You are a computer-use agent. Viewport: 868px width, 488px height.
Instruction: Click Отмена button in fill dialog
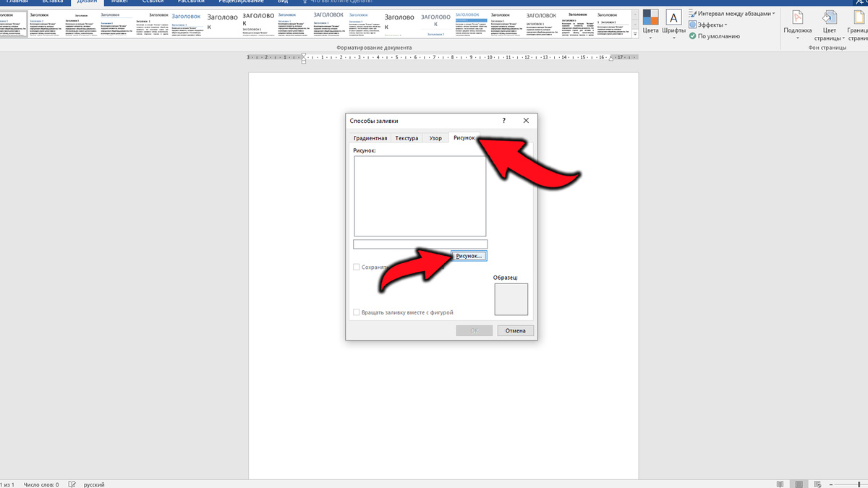pyautogui.click(x=516, y=331)
